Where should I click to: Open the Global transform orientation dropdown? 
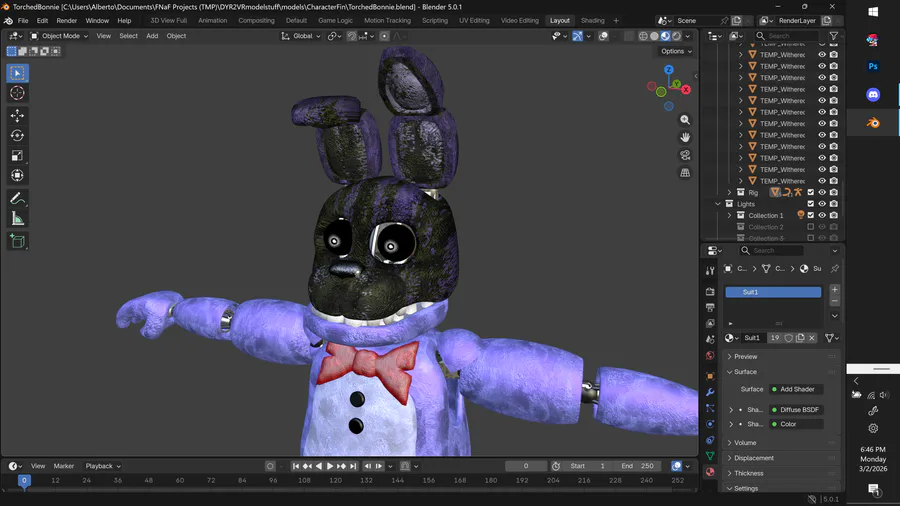click(x=301, y=36)
